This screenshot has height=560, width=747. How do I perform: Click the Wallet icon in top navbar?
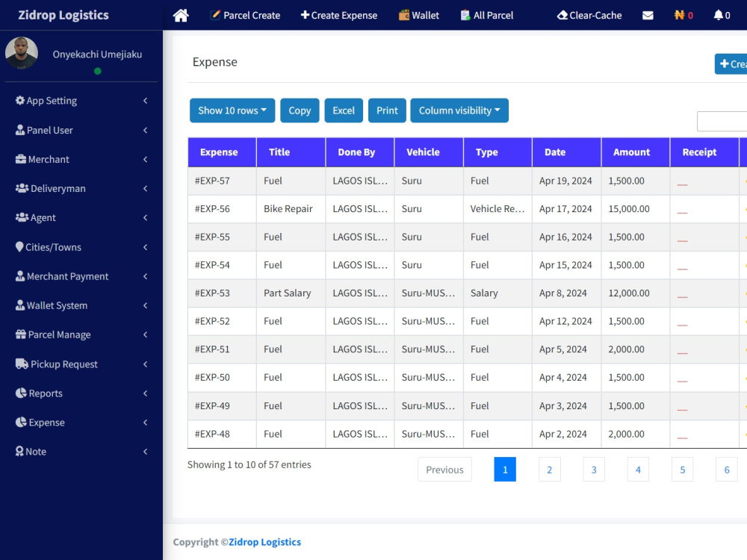pyautogui.click(x=404, y=15)
